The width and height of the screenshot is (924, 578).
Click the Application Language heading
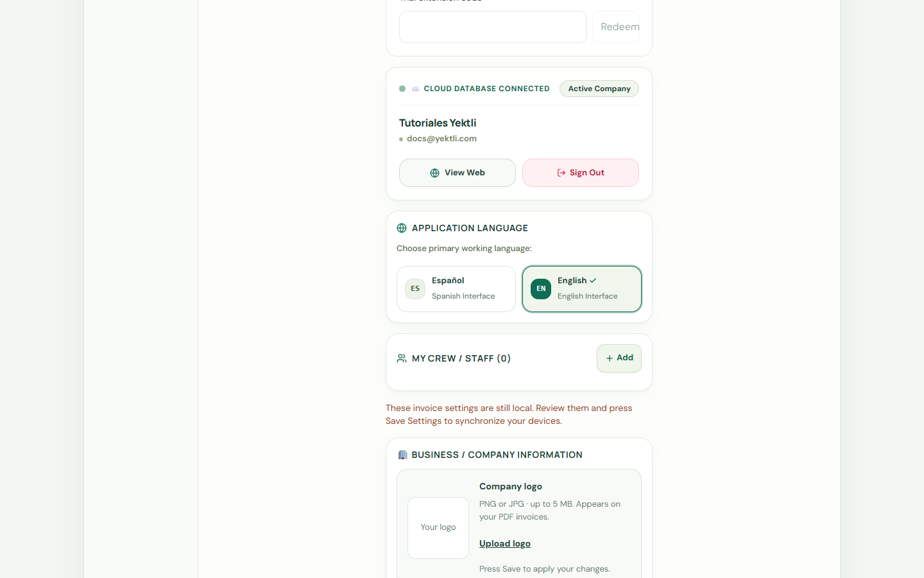click(470, 228)
